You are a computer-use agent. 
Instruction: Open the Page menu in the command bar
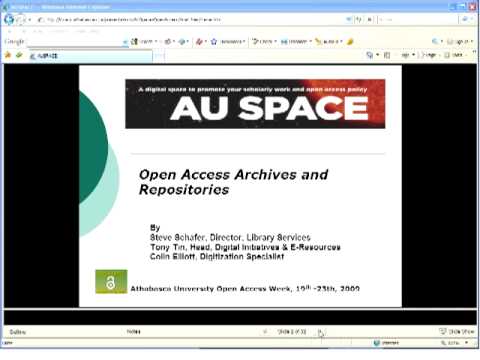pyautogui.click(x=429, y=55)
